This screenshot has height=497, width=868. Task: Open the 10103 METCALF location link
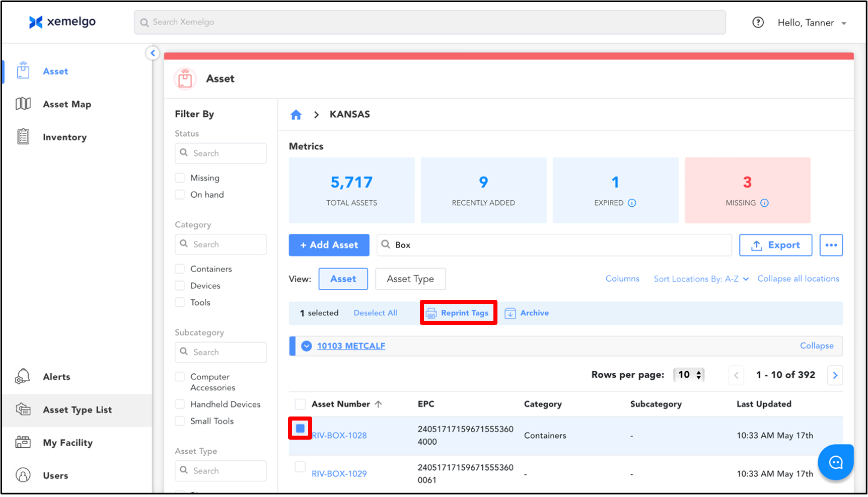point(351,346)
